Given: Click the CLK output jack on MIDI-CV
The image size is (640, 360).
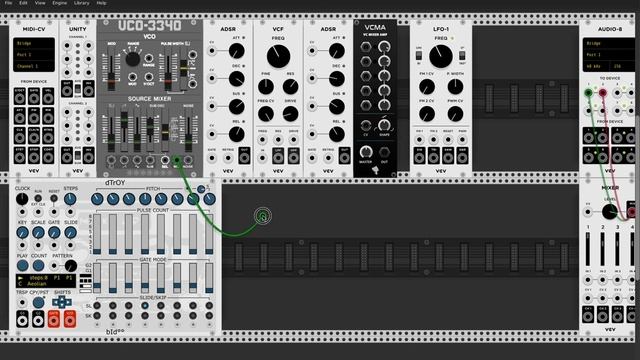Looking at the screenshot, I should point(20,137).
